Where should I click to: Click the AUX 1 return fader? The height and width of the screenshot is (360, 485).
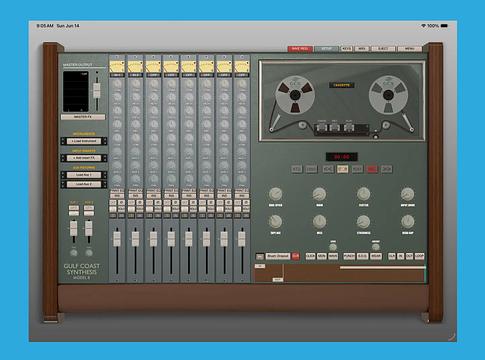click(x=74, y=228)
